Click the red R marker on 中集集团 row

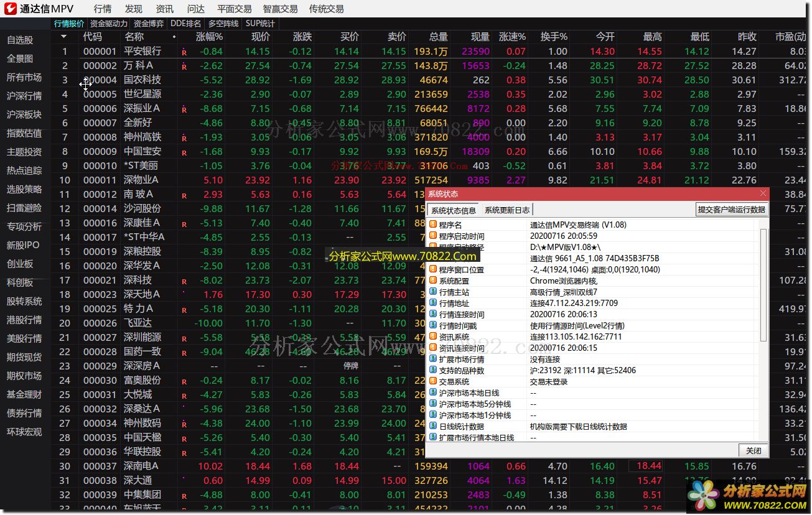(184, 496)
